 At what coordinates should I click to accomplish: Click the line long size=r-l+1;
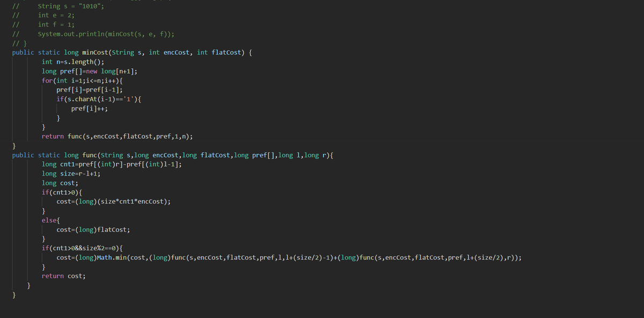click(71, 174)
